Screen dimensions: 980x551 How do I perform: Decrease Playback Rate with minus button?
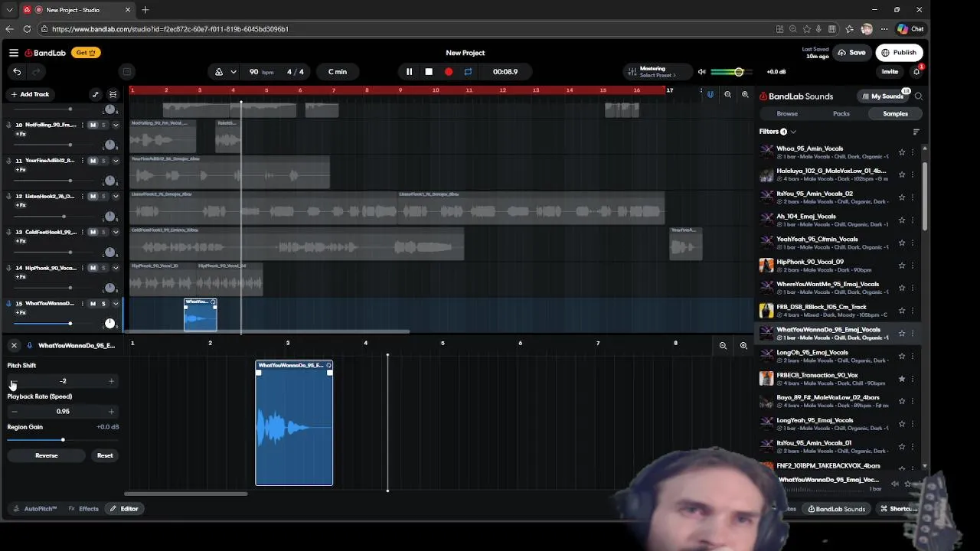14,412
